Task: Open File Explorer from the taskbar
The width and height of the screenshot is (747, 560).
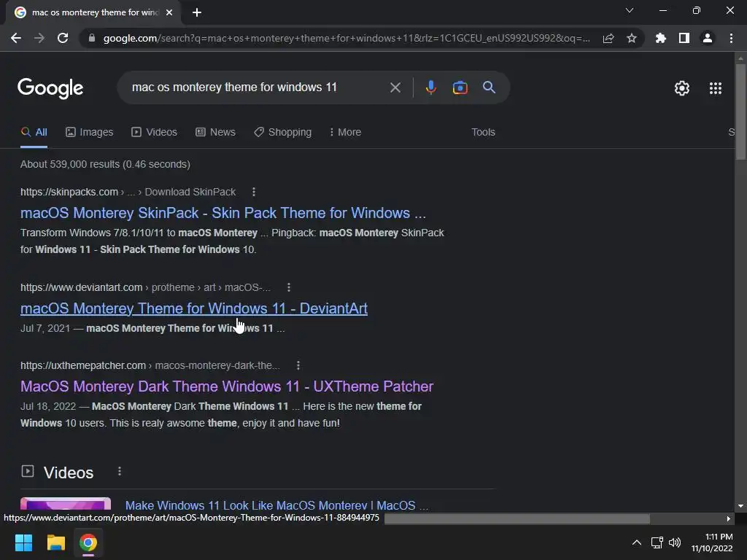Action: (x=55, y=542)
